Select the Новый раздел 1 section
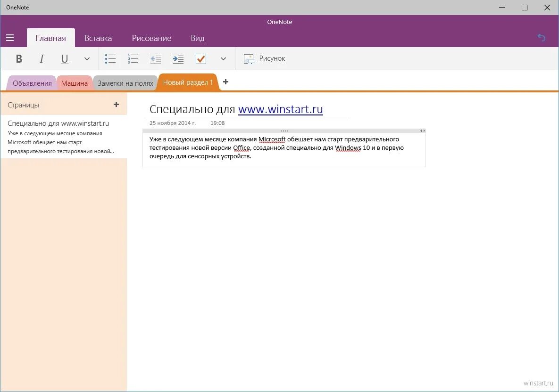This screenshot has height=392, width=559. (x=188, y=82)
